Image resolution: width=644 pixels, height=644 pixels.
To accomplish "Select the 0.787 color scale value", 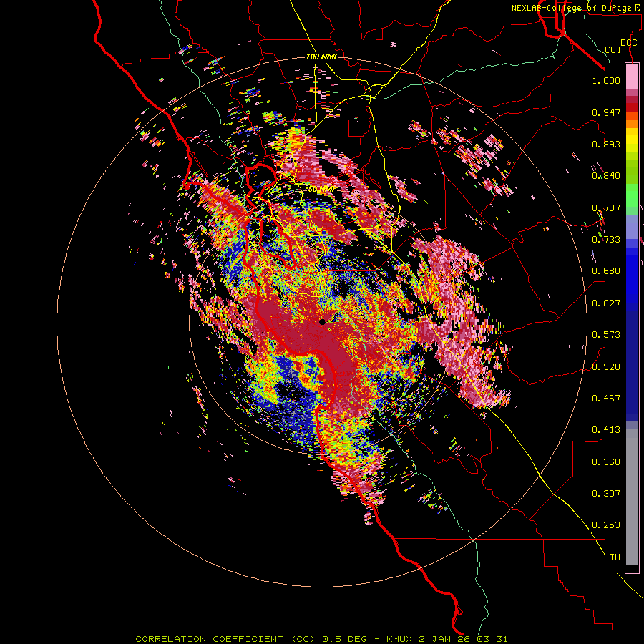I will tap(606, 208).
